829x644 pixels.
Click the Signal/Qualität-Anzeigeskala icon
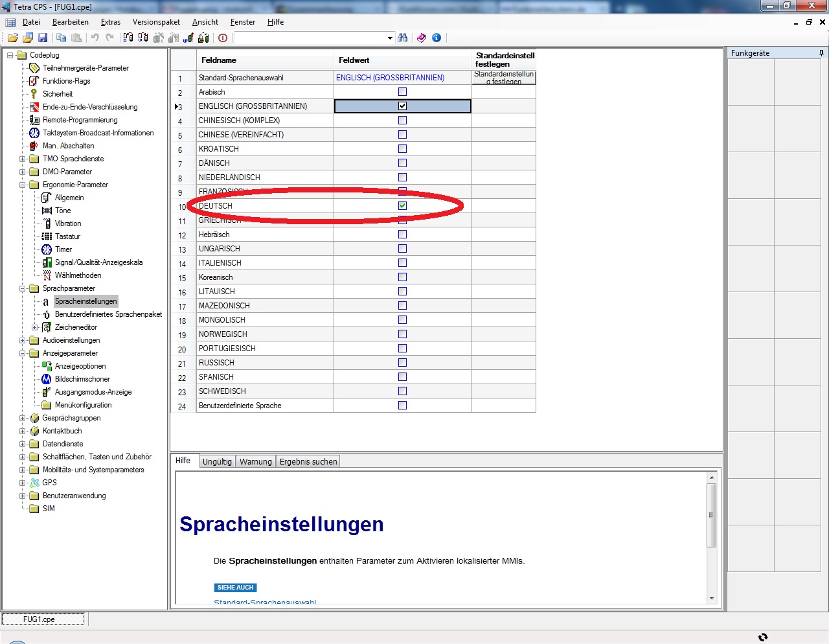tap(47, 262)
